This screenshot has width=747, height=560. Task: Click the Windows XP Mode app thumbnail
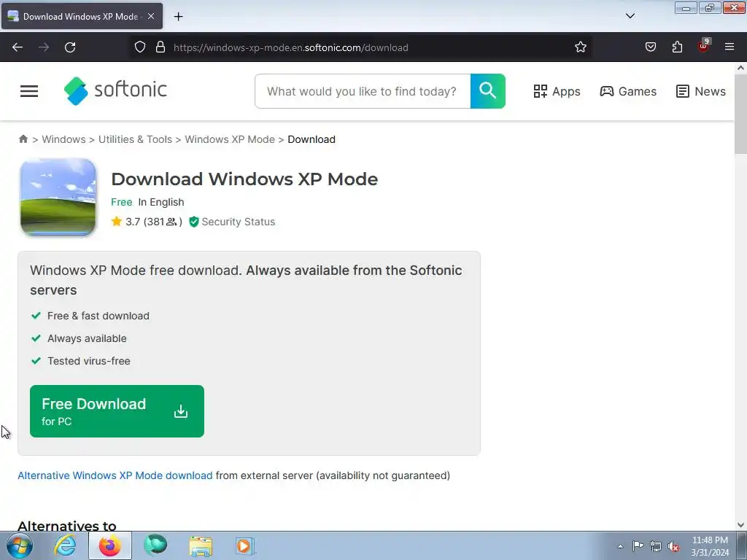pos(58,197)
